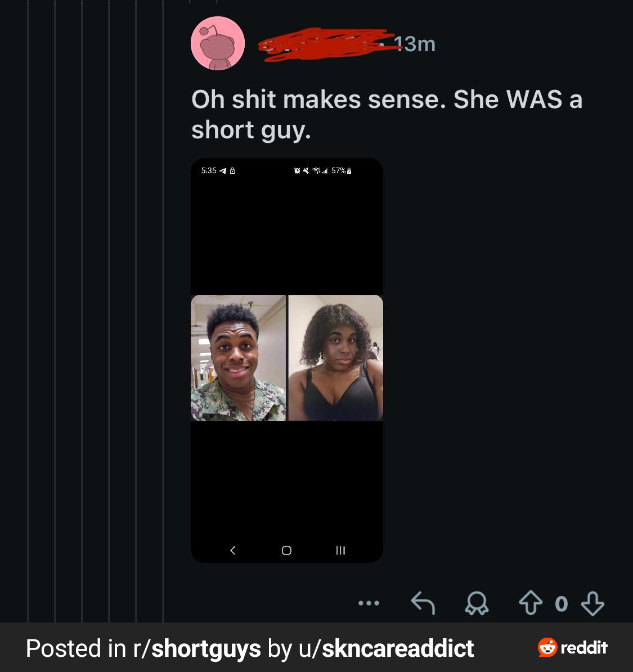This screenshot has width=633, height=672.
Task: Click the 13m timestamp
Action: 415,44
